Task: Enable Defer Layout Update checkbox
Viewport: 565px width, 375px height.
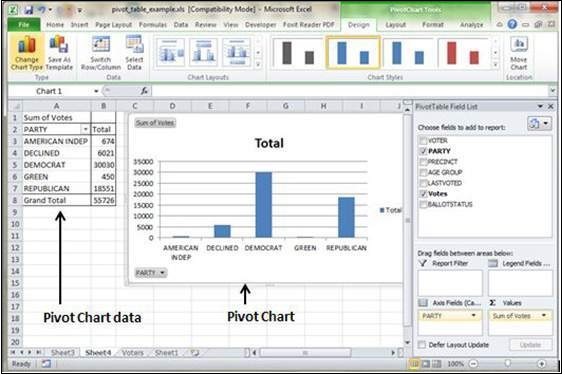Action: (x=422, y=345)
